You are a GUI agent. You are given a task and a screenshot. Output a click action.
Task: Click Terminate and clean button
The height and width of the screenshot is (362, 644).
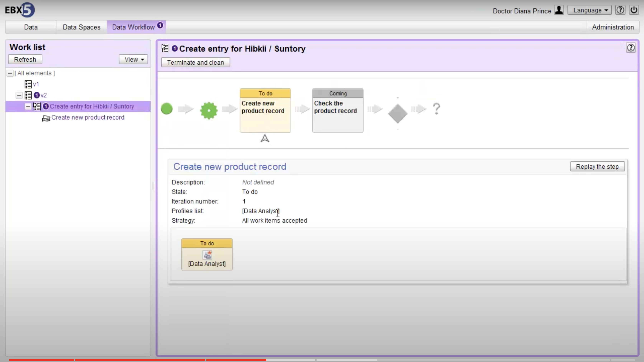point(195,62)
